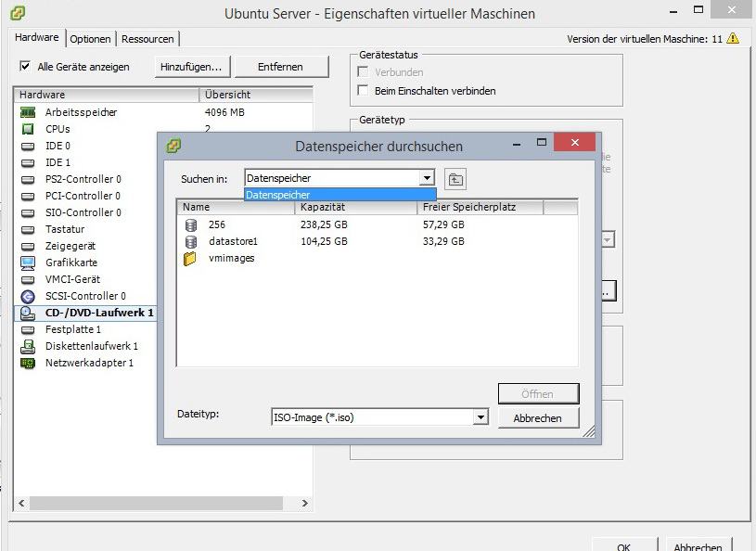Click vSphere icon in Ubuntu Server title bar
This screenshot has height=551, width=756.
click(x=18, y=13)
